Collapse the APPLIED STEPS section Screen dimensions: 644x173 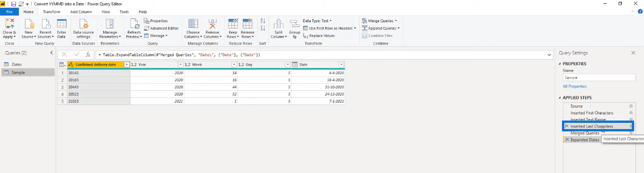pyautogui.click(x=560, y=98)
